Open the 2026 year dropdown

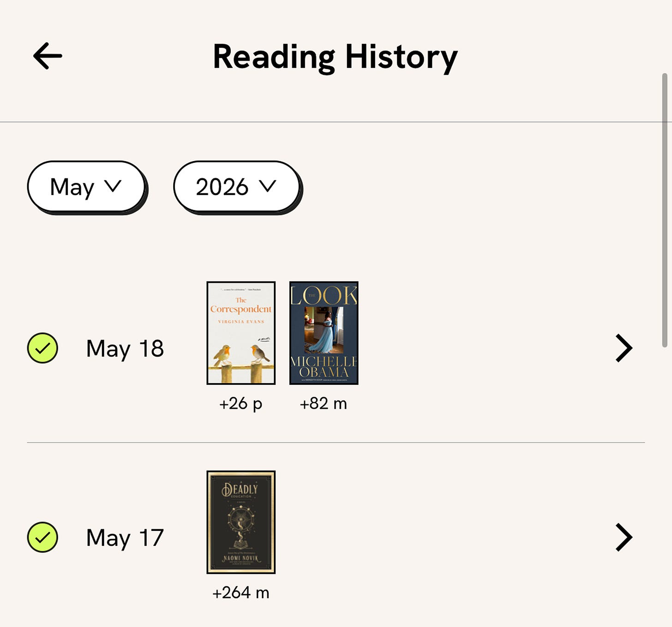click(x=237, y=187)
